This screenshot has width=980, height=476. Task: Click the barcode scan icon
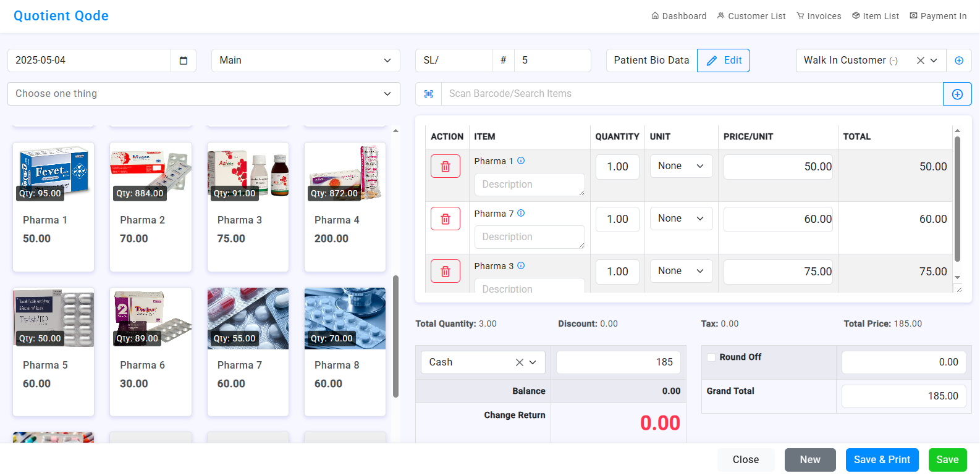(429, 94)
